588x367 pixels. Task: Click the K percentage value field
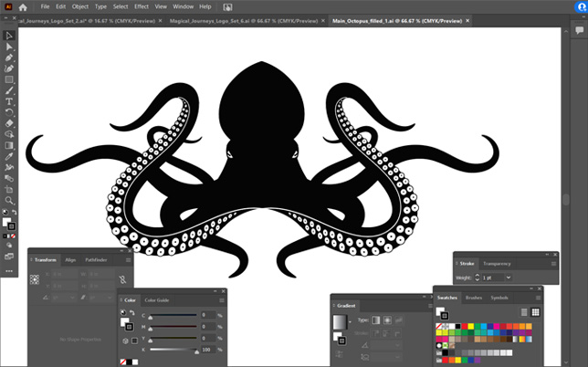coord(207,350)
